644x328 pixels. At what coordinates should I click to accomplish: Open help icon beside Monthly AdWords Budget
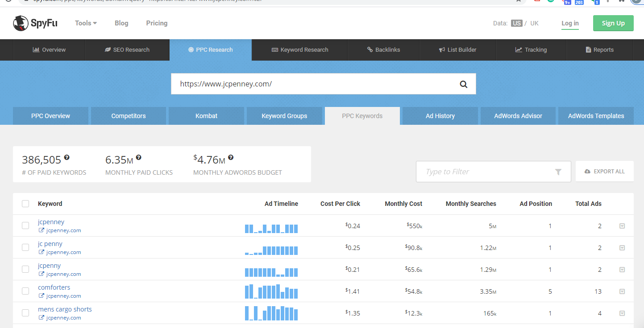click(x=231, y=158)
